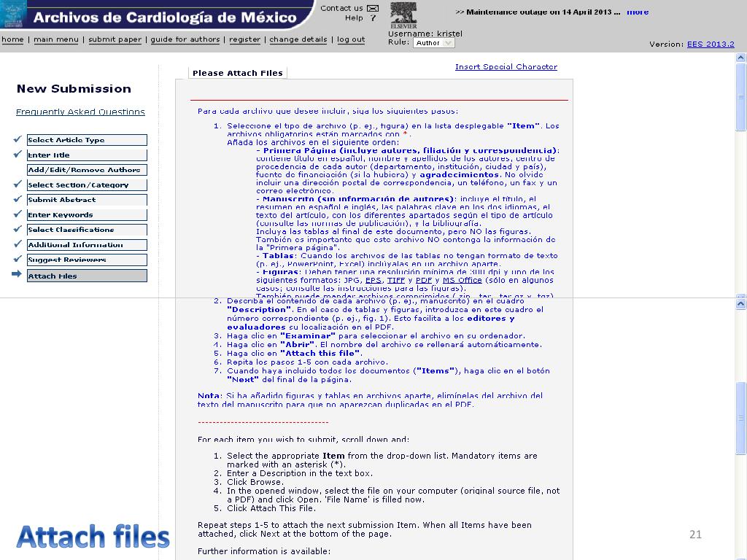747x560 pixels.
Task: Open the main menu link
Action: coord(55,39)
